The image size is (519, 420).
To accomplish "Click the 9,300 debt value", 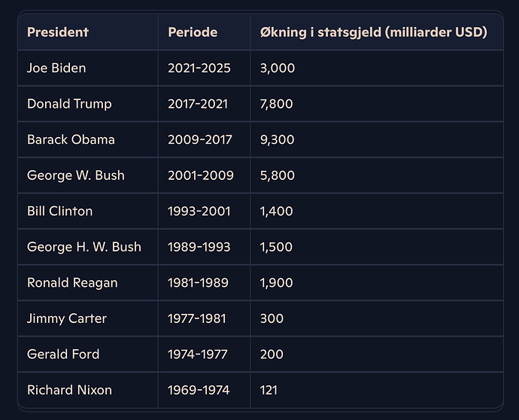I will pyautogui.click(x=278, y=139).
